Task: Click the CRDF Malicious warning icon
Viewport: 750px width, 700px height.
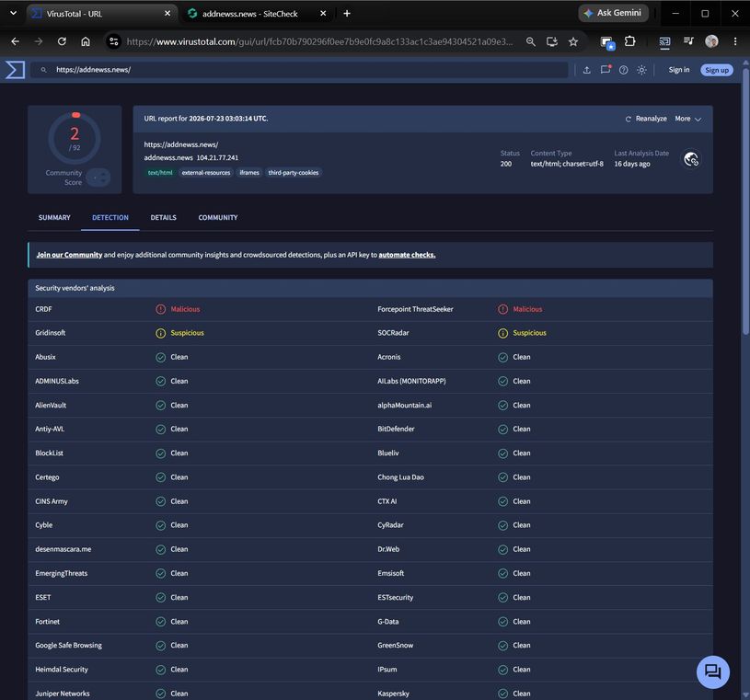Action: 161,309
